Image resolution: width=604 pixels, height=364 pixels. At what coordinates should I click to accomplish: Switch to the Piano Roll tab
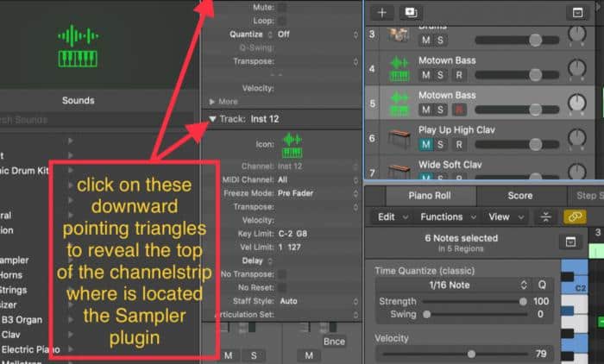[x=430, y=196]
